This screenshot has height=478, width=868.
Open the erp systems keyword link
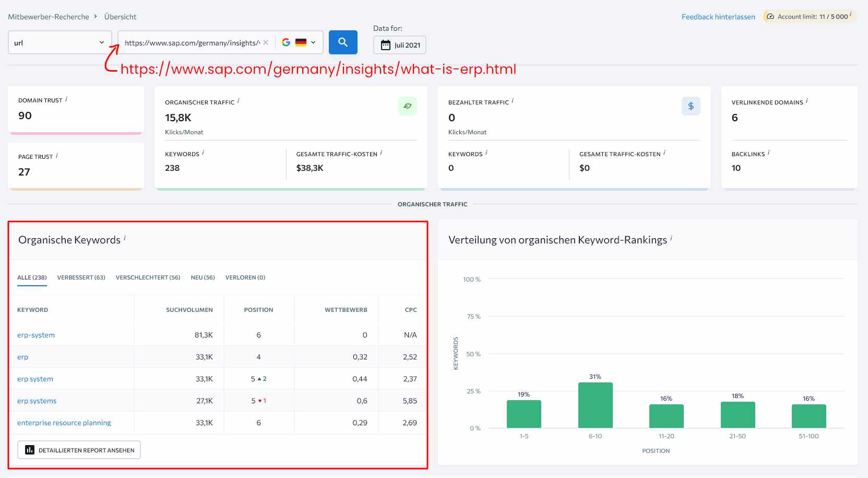(x=37, y=401)
